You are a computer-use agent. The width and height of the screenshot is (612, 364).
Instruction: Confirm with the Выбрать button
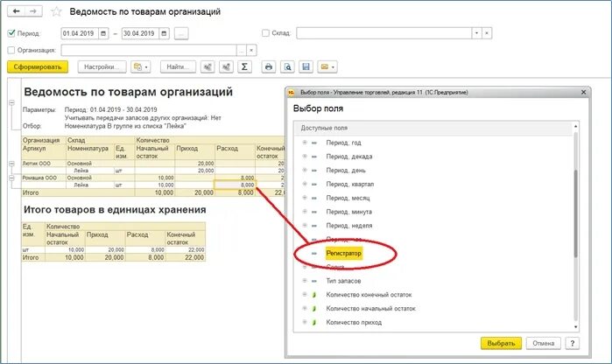pos(501,343)
